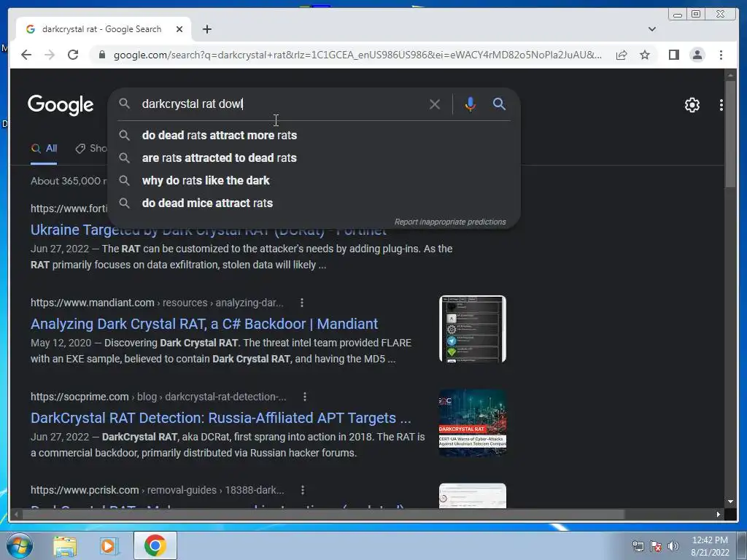The width and height of the screenshot is (747, 560).
Task: Open Chrome three-dot menu
Action: pos(721,55)
